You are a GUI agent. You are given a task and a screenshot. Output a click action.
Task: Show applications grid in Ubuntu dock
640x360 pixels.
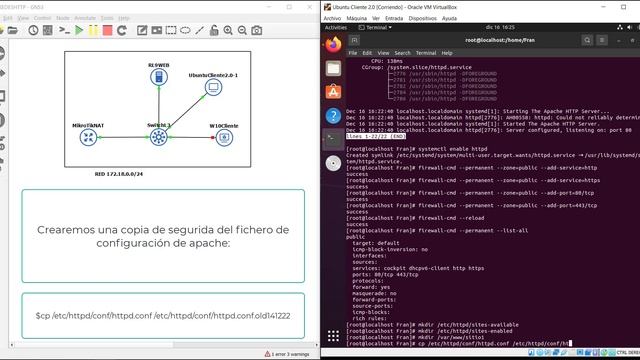pos(333,336)
